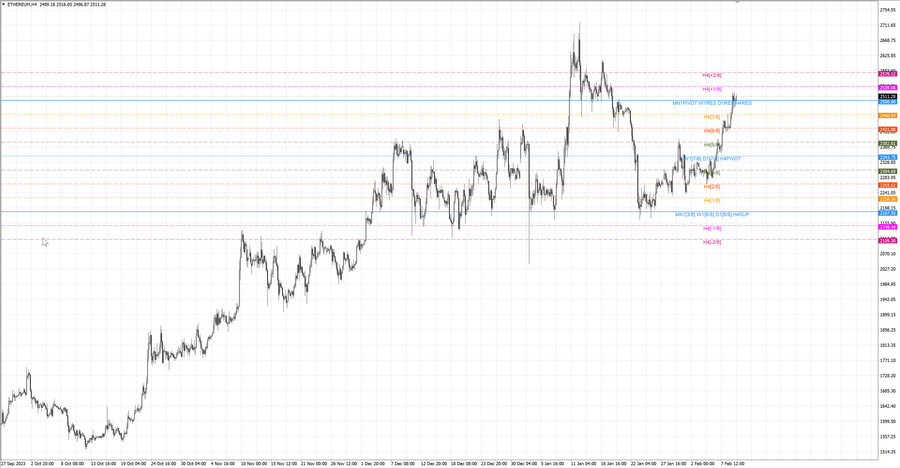The height and width of the screenshot is (468, 900).
Task: Click the H4[+2/8] level label
Action: point(712,75)
